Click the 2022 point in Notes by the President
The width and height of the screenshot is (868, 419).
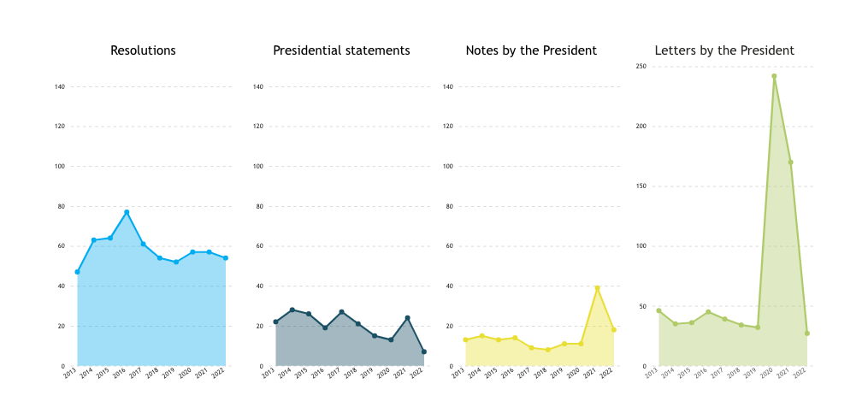pyautogui.click(x=614, y=330)
